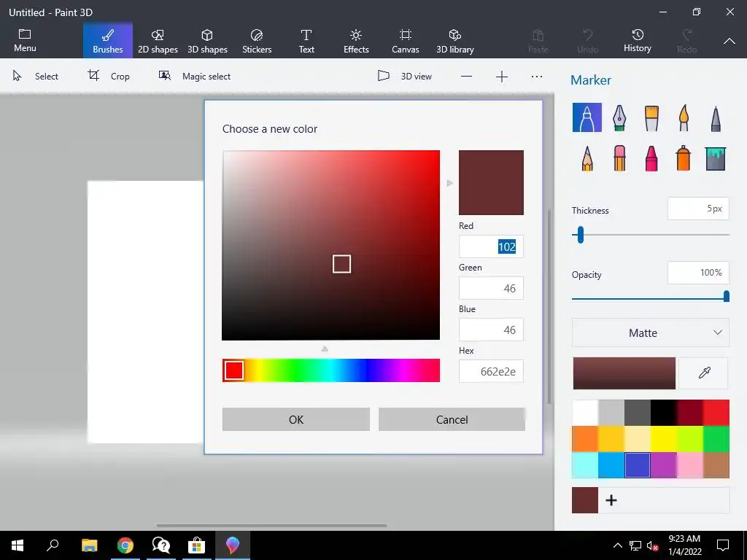Viewport: 747px width, 560px height.
Task: Confirm color with OK button
Action: tap(296, 419)
